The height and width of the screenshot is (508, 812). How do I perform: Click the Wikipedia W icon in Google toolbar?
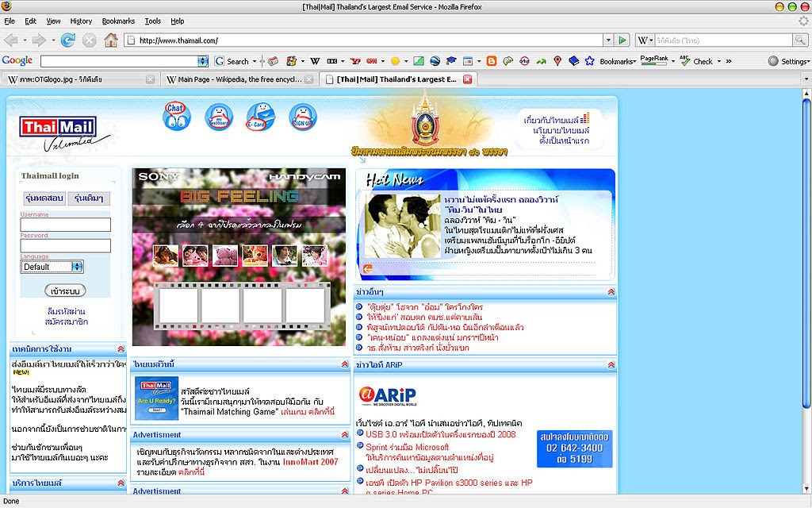point(314,61)
